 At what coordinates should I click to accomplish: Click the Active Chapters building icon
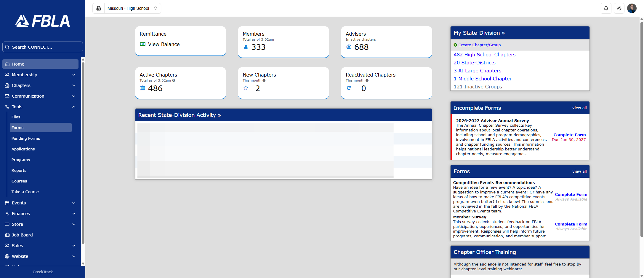142,88
